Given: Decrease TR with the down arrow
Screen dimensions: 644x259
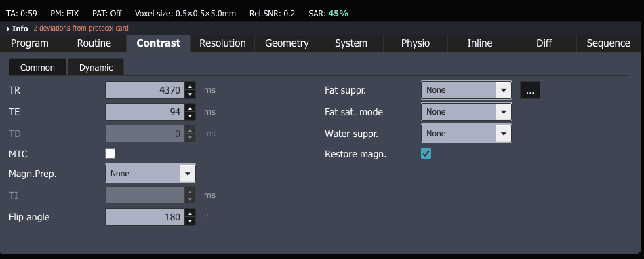Looking at the screenshot, I should pos(190,94).
